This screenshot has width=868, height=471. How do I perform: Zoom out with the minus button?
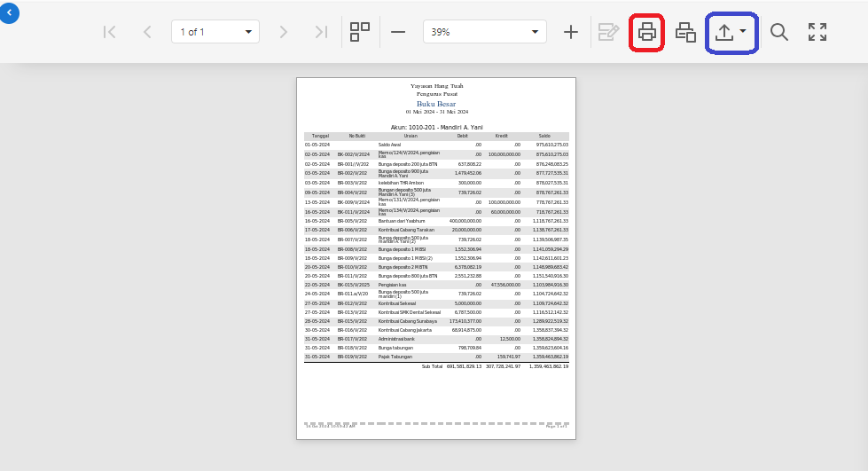click(398, 32)
